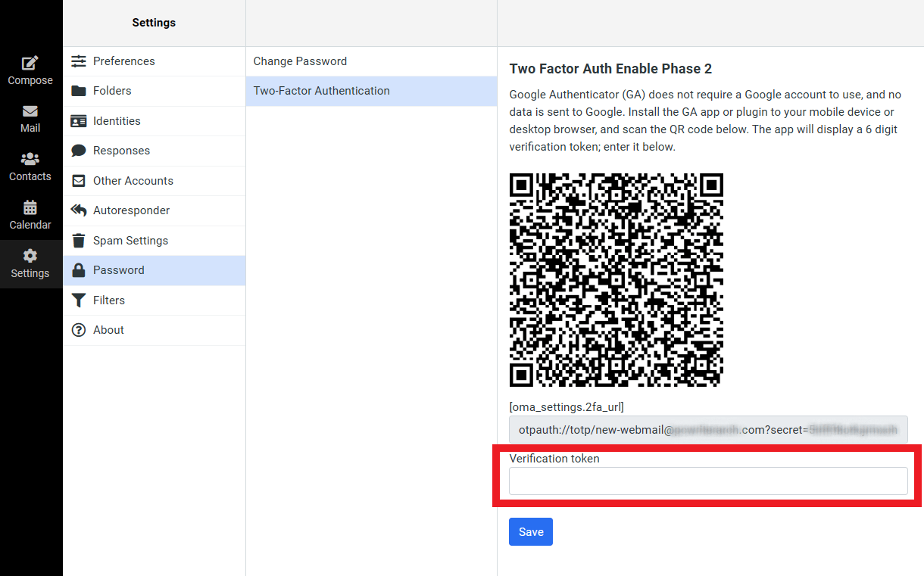
Task: Open the Compose pencil icon
Action: [30, 63]
